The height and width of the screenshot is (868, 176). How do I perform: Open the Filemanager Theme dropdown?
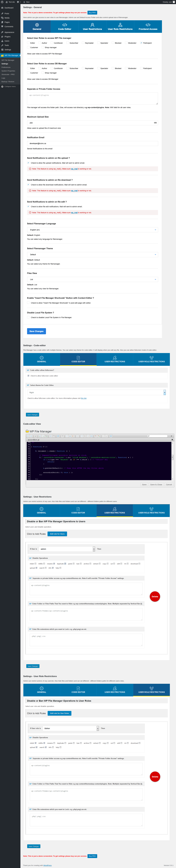point(92,255)
